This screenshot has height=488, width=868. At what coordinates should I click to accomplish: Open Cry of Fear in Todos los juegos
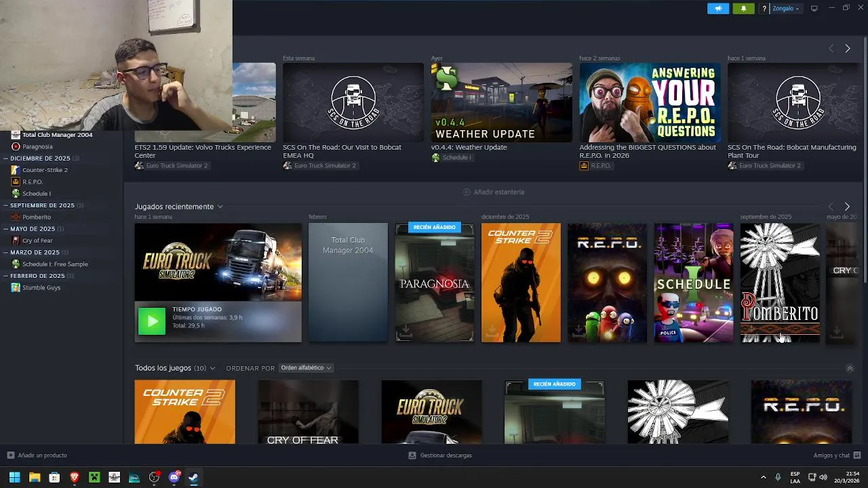(308, 412)
